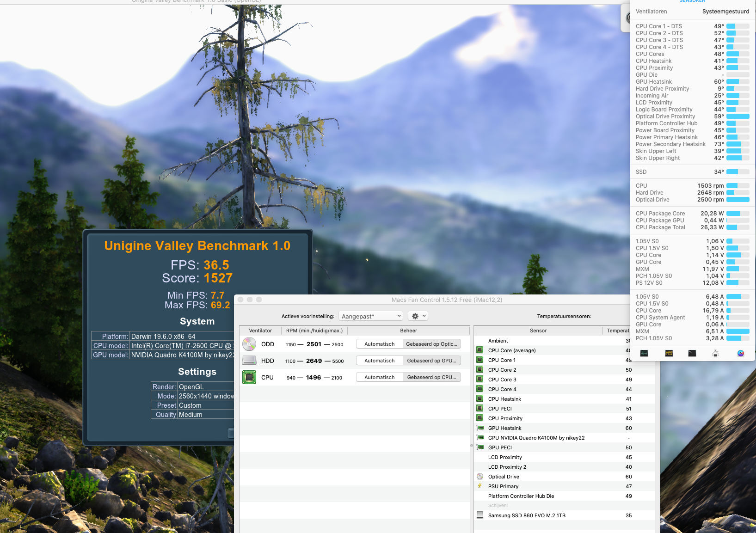Image resolution: width=756 pixels, height=533 pixels.
Task: Click the NVIDIA Quadro K4100M GPU model cell
Action: [182, 355]
